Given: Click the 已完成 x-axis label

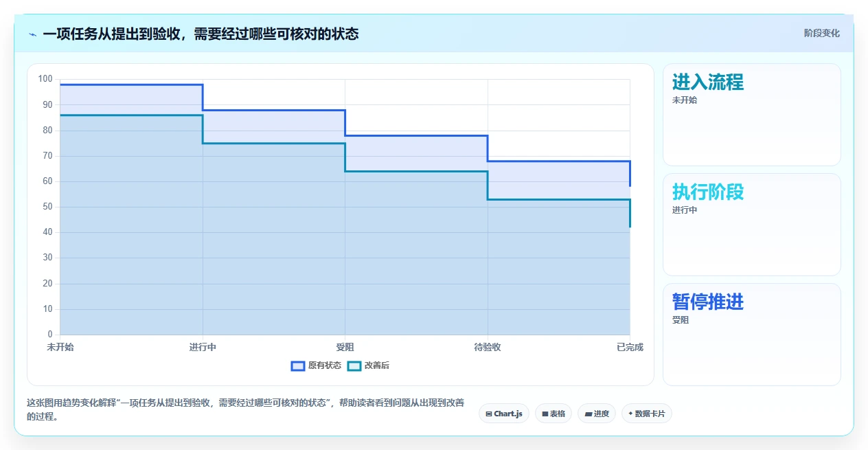Looking at the screenshot, I should pyautogui.click(x=630, y=347).
